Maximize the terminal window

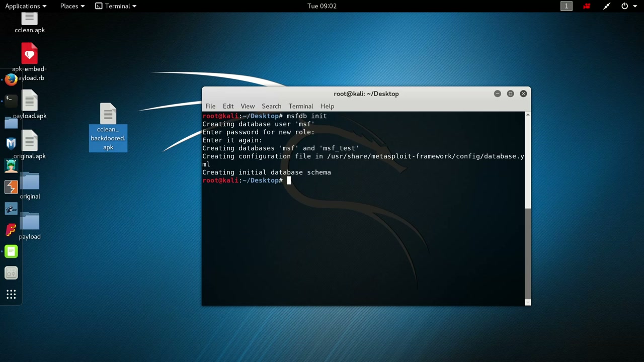tap(510, 94)
